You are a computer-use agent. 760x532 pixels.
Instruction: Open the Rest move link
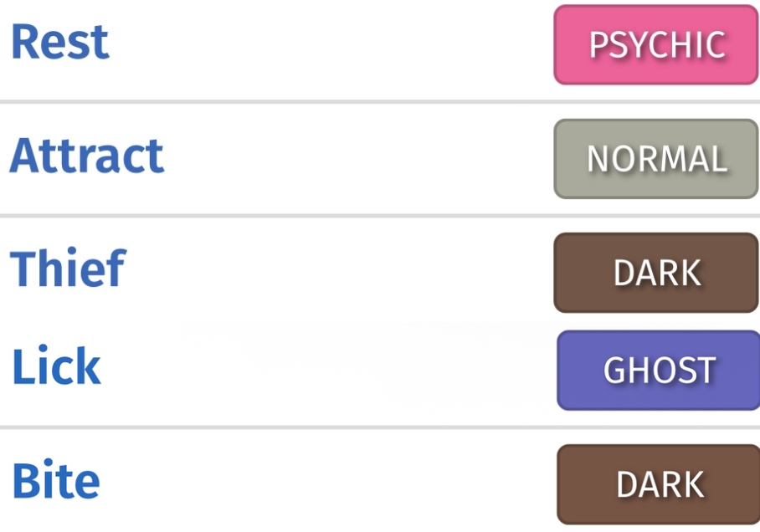point(60,42)
